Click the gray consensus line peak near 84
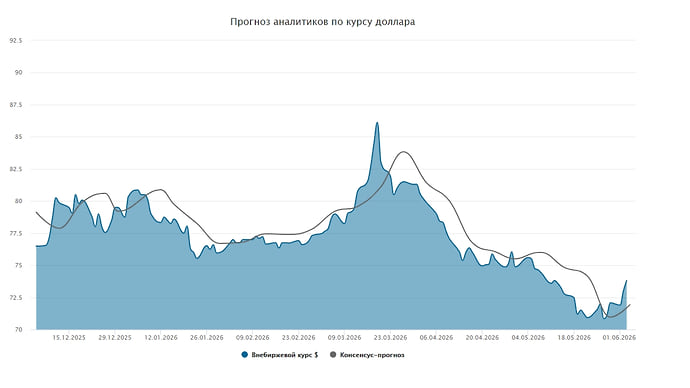 coord(404,152)
